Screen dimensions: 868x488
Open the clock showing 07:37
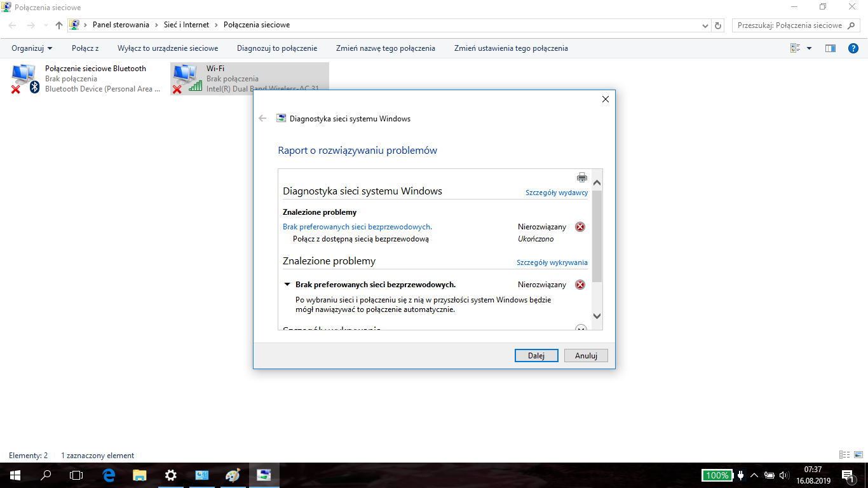[x=813, y=475]
